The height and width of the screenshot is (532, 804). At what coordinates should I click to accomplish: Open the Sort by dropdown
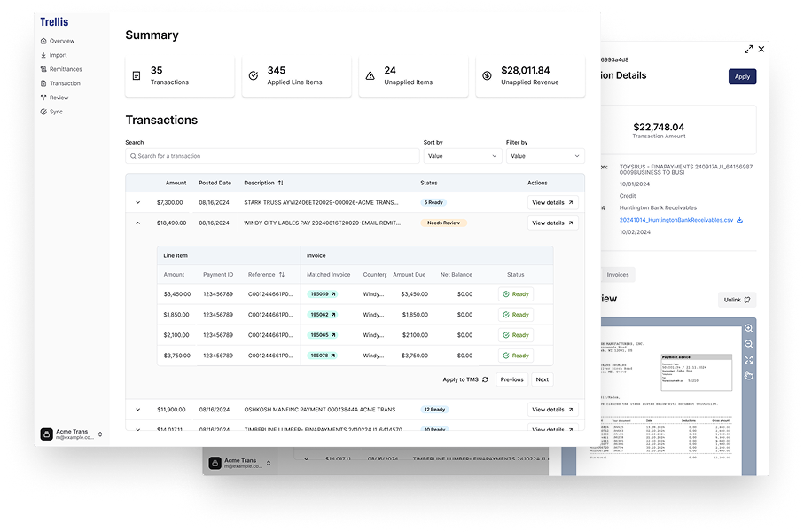(x=462, y=156)
